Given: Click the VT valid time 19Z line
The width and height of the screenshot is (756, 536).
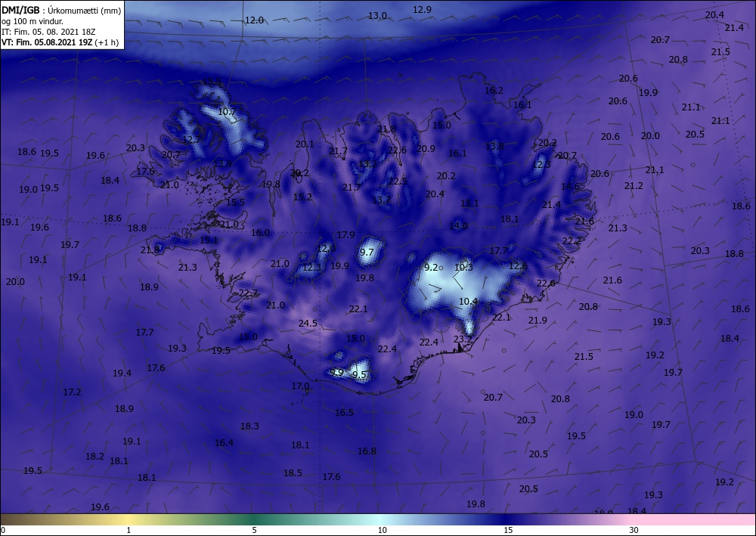Looking at the screenshot, I should (60, 42).
